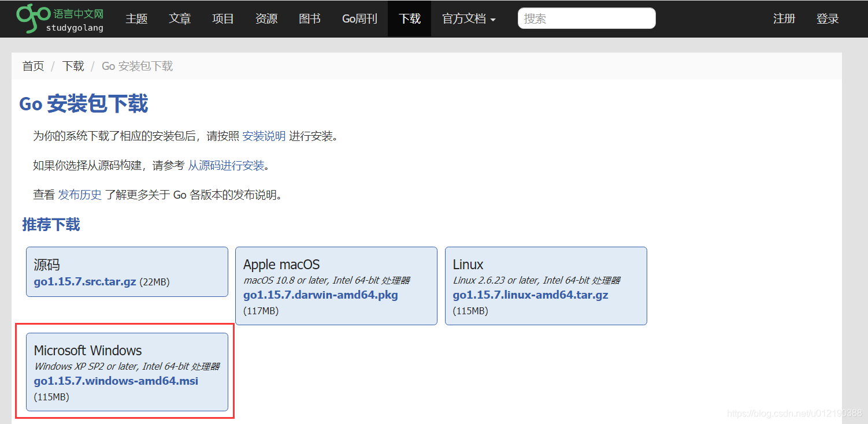Click the Windows XP SP2 or later text
The width and height of the screenshot is (868, 424).
point(127,366)
